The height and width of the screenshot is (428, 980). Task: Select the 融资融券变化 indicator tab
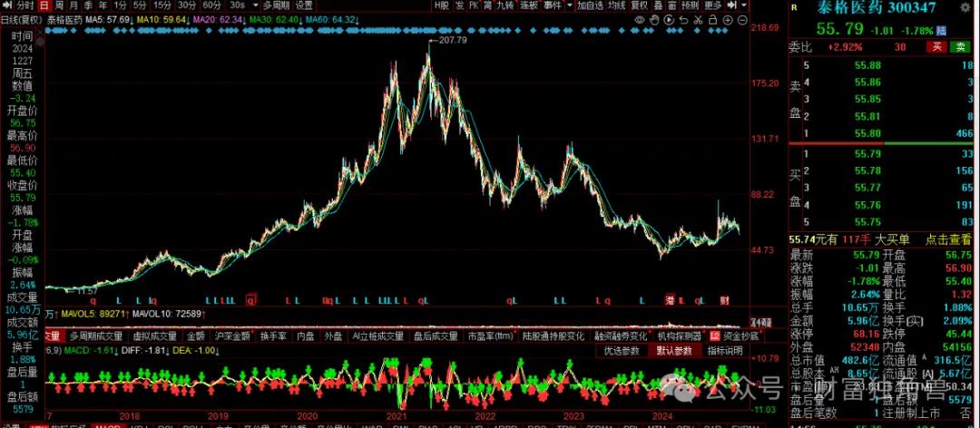622,336
